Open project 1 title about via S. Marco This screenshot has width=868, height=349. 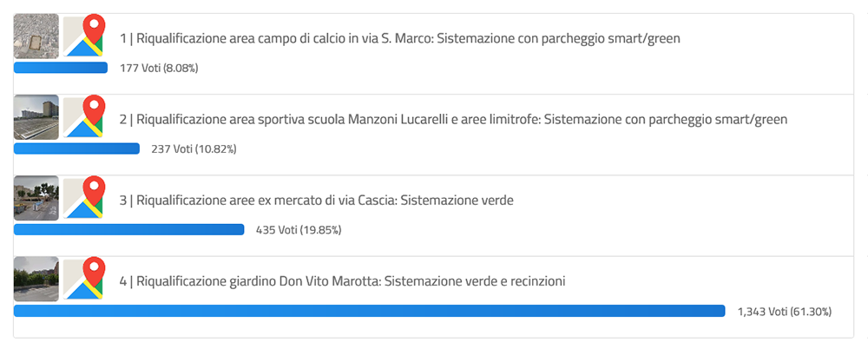coord(399,39)
